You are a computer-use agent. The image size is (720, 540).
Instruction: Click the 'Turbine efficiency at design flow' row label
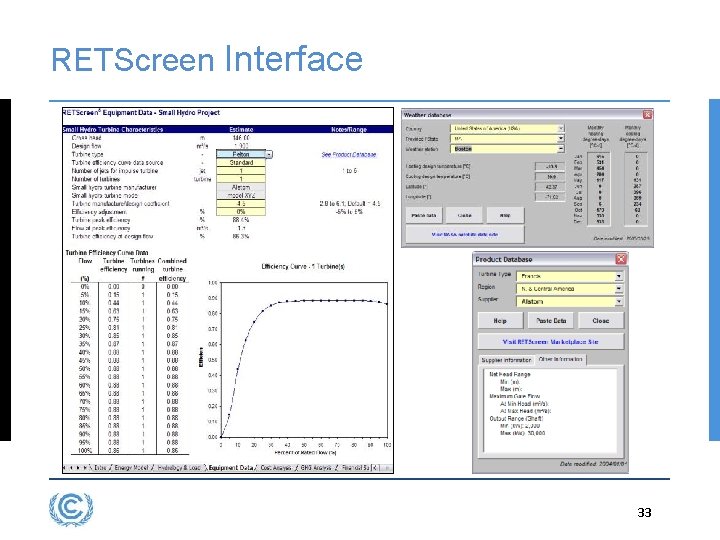(112, 236)
